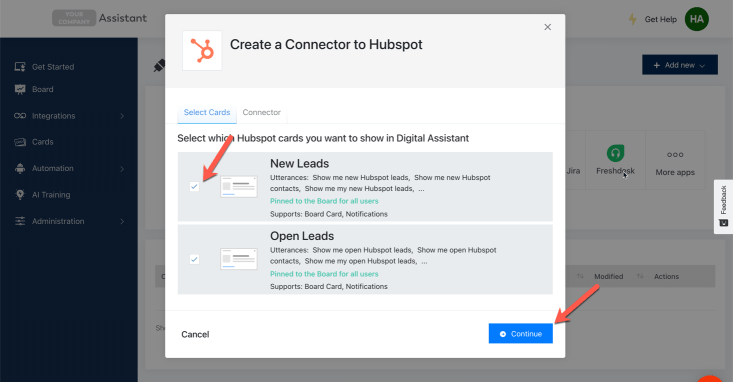
Task: Close the Create a Connector dialog
Action: [x=547, y=27]
